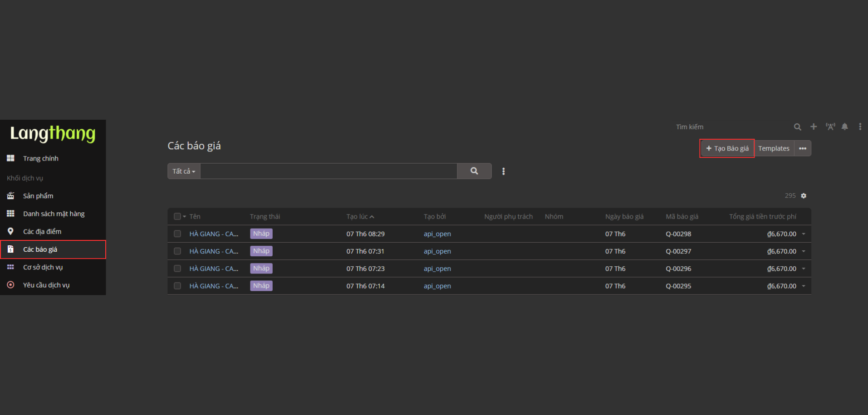Go to Sản phẩm in the sidebar
The width and height of the screenshot is (868, 415).
pyautogui.click(x=38, y=196)
